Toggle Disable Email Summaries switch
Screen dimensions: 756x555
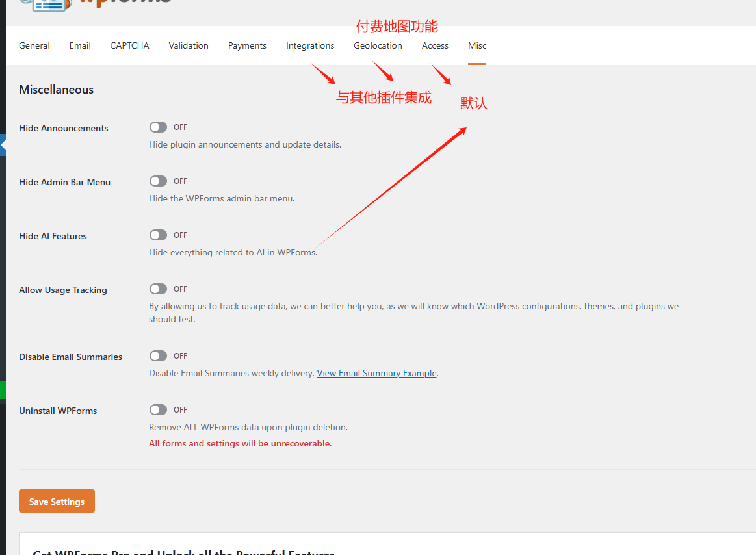tap(158, 356)
